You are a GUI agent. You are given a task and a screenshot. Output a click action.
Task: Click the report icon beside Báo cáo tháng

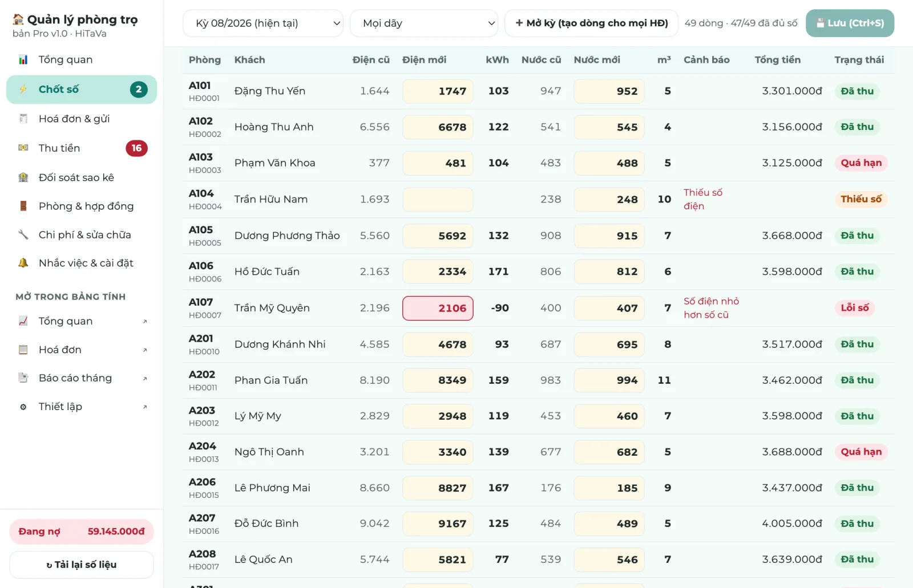23,378
